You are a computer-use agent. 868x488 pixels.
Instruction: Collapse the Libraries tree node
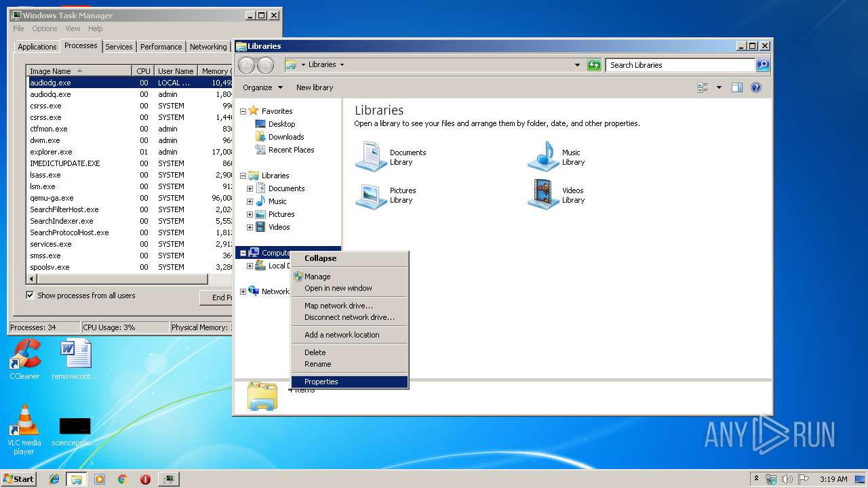pyautogui.click(x=243, y=176)
